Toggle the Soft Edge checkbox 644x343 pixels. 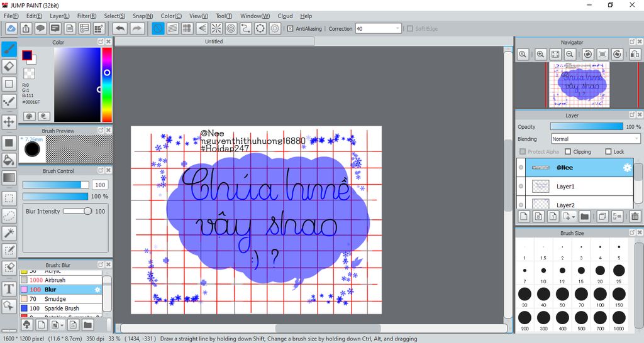point(409,29)
